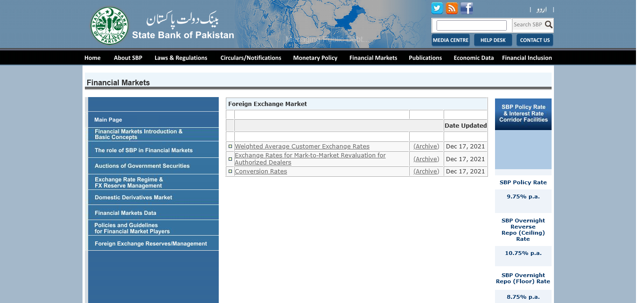
Task: Select Circulars/Notifications in the navigation bar
Action: (251, 58)
